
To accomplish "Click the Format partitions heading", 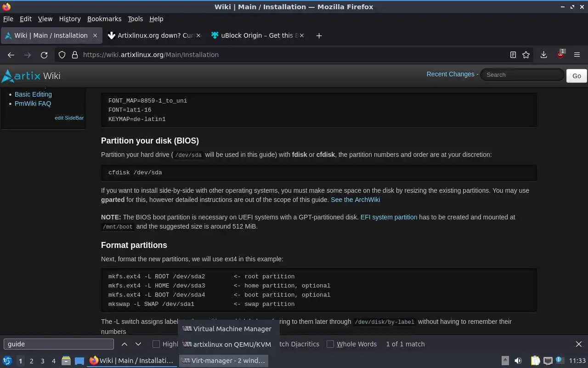I will coord(134,245).
